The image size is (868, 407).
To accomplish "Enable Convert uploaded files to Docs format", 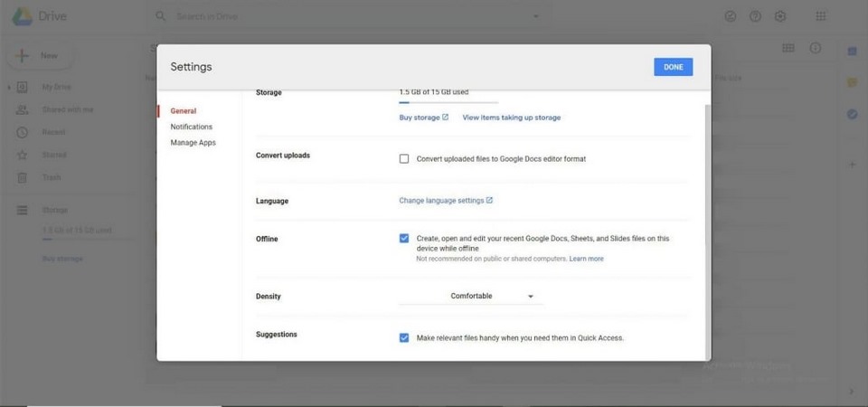I will (x=404, y=158).
